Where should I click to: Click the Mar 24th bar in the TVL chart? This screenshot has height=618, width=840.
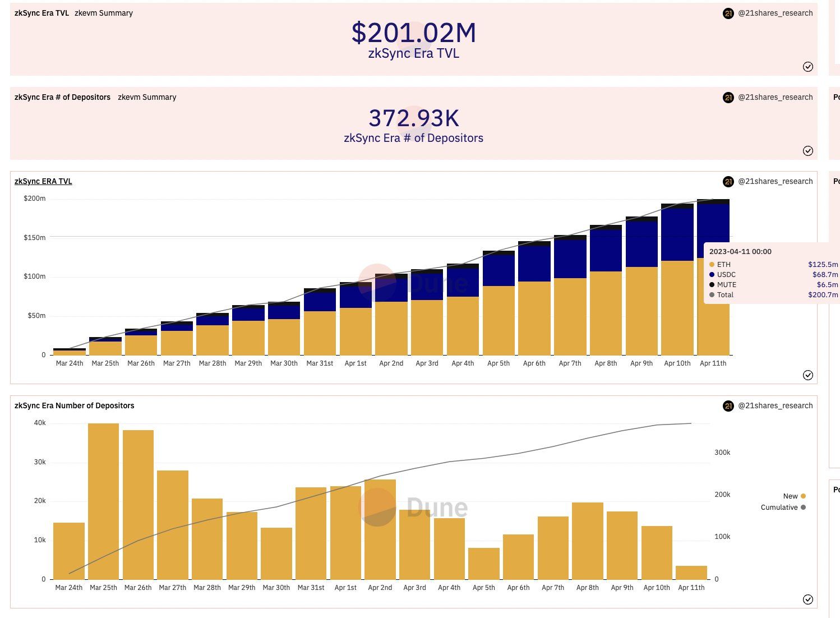point(70,352)
